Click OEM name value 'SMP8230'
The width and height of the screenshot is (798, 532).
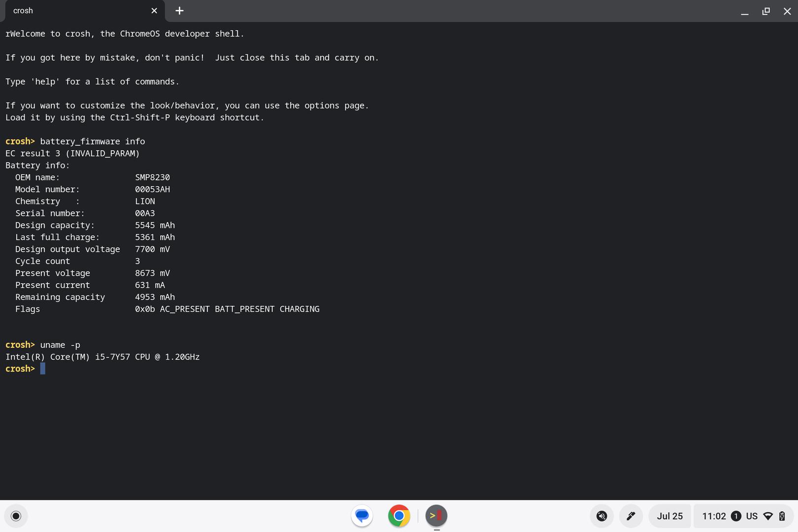(x=152, y=177)
